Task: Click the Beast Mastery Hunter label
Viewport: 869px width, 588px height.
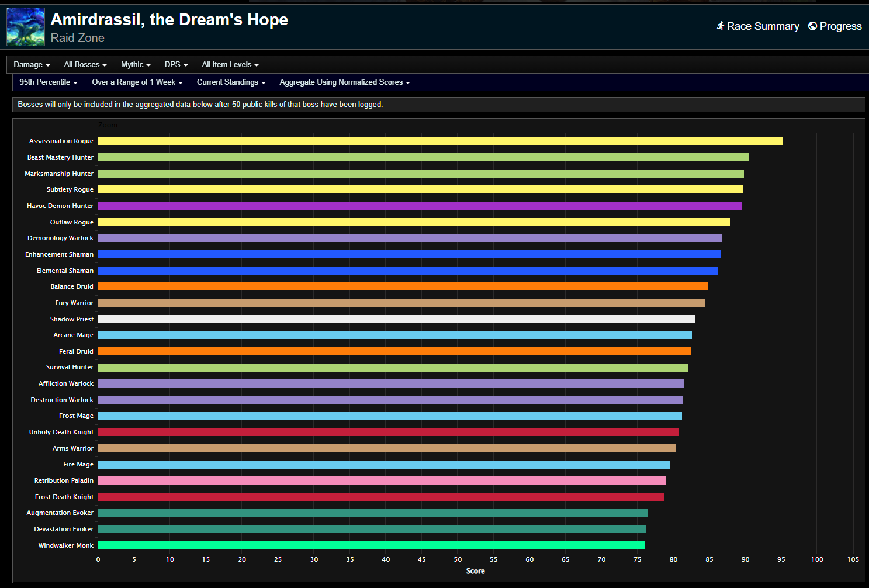Action: pos(60,157)
